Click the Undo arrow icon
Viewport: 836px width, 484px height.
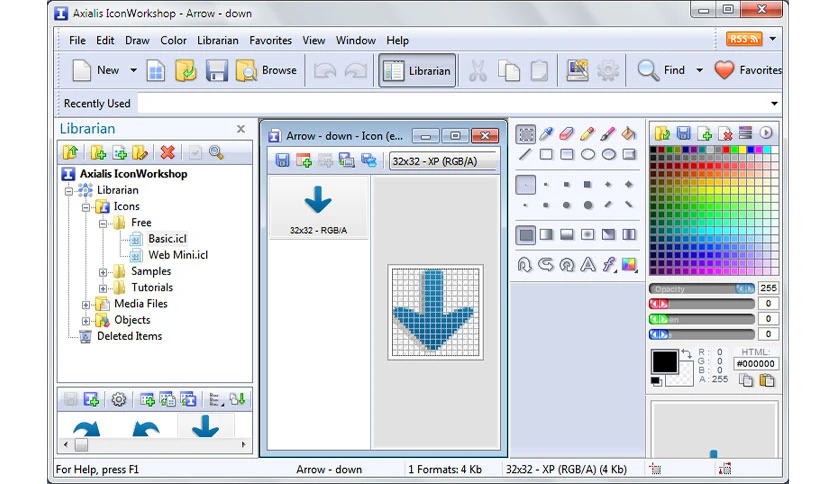coord(325,70)
